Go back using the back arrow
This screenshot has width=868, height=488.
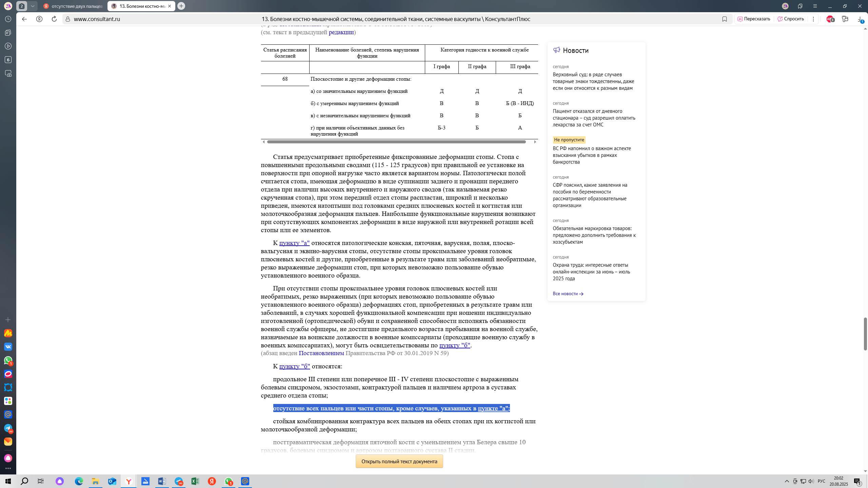24,19
